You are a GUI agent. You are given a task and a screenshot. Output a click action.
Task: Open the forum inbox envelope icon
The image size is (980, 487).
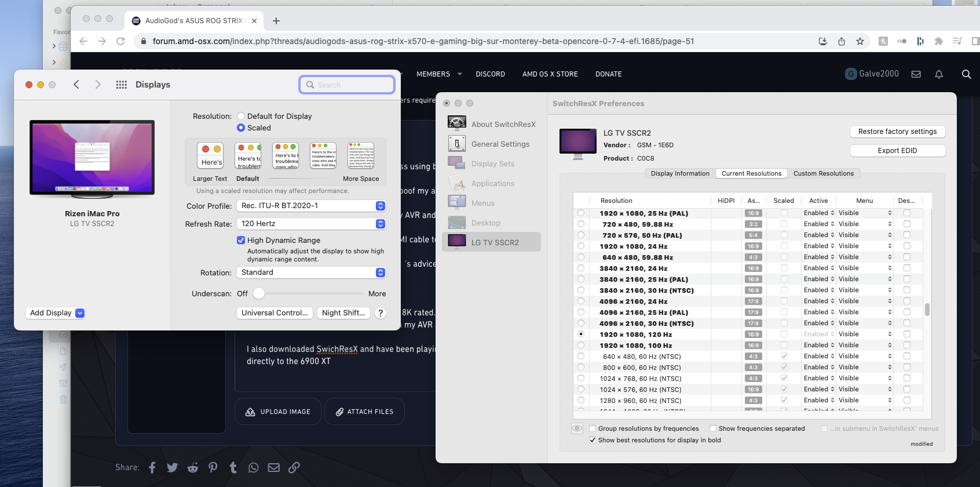click(916, 74)
